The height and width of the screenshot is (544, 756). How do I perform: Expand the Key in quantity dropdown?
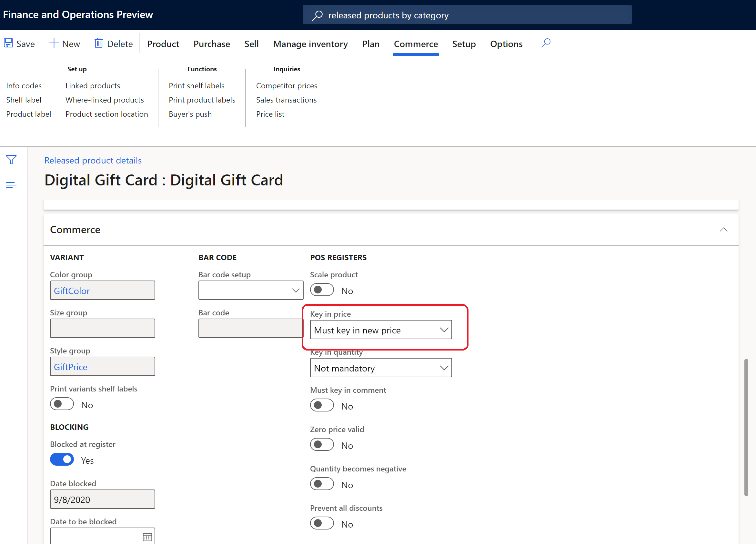click(444, 368)
